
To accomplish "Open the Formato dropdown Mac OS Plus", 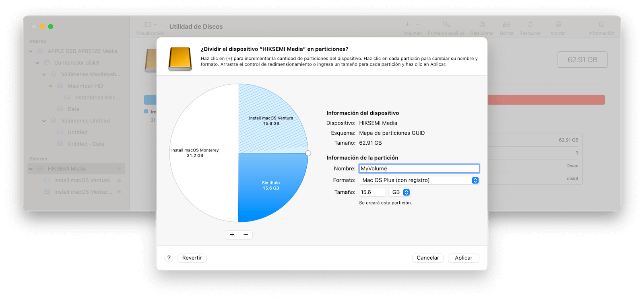I will point(419,180).
